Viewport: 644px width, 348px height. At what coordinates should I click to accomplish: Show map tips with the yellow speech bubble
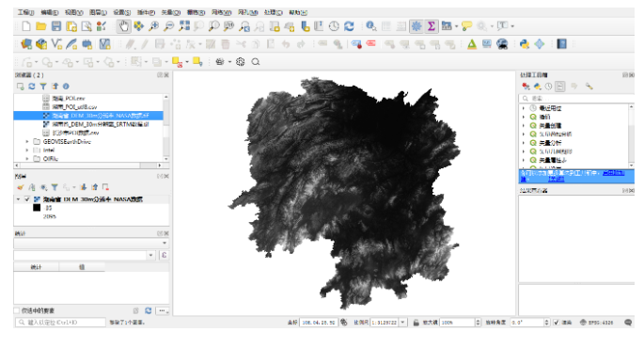click(466, 26)
